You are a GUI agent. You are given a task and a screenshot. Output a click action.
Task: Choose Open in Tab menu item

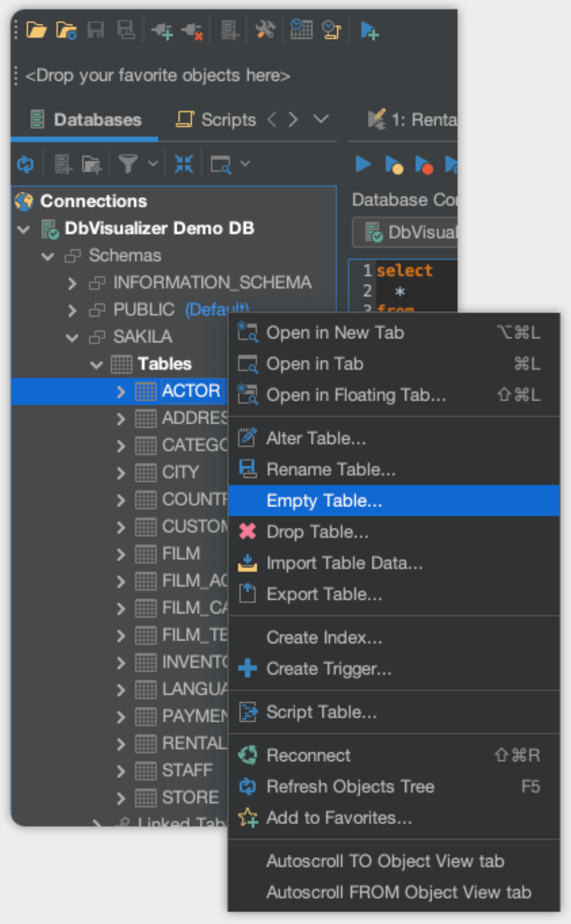[x=394, y=364]
